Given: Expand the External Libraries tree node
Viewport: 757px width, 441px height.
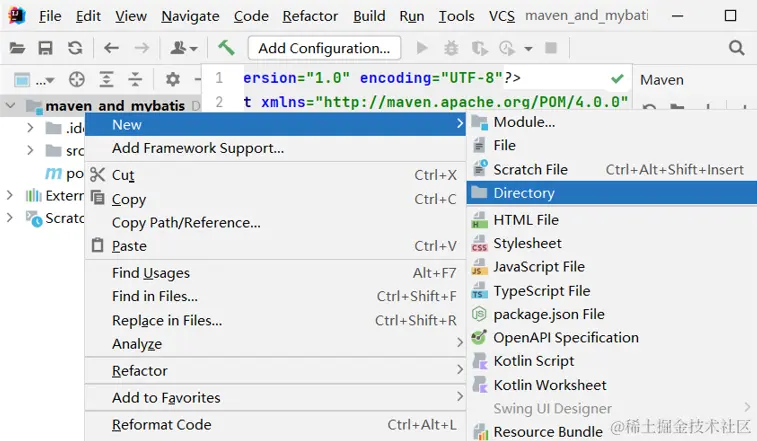Looking at the screenshot, I should [x=10, y=196].
